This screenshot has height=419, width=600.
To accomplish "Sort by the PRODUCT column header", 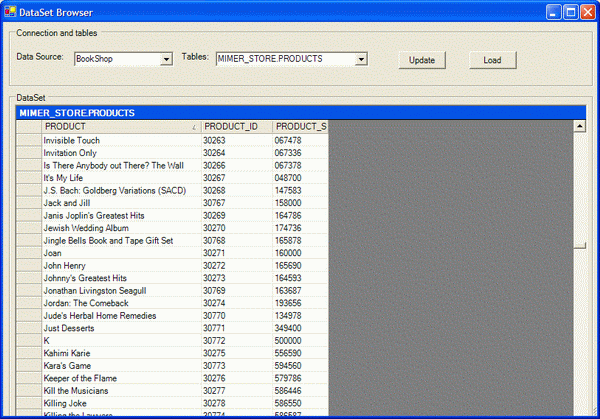I will click(x=121, y=127).
